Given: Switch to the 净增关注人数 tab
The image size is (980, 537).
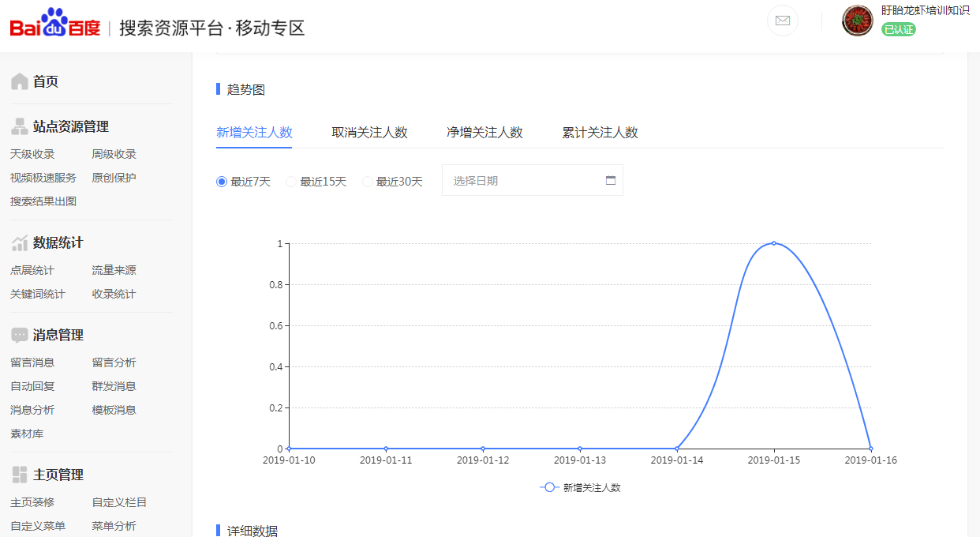Looking at the screenshot, I should tap(484, 133).
